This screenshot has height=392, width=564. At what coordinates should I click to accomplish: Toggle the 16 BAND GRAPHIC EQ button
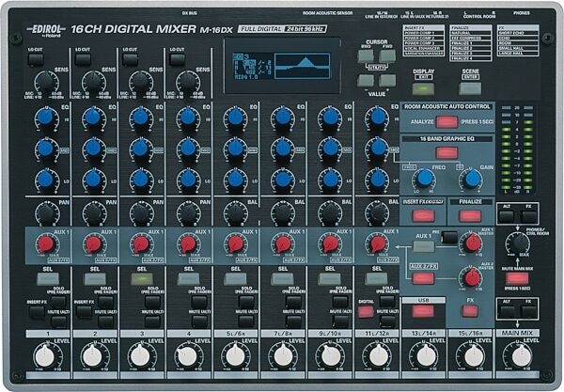coord(446,153)
